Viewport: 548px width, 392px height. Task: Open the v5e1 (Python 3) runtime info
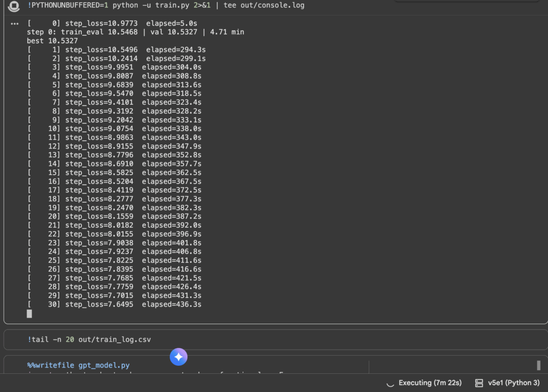pos(513,383)
